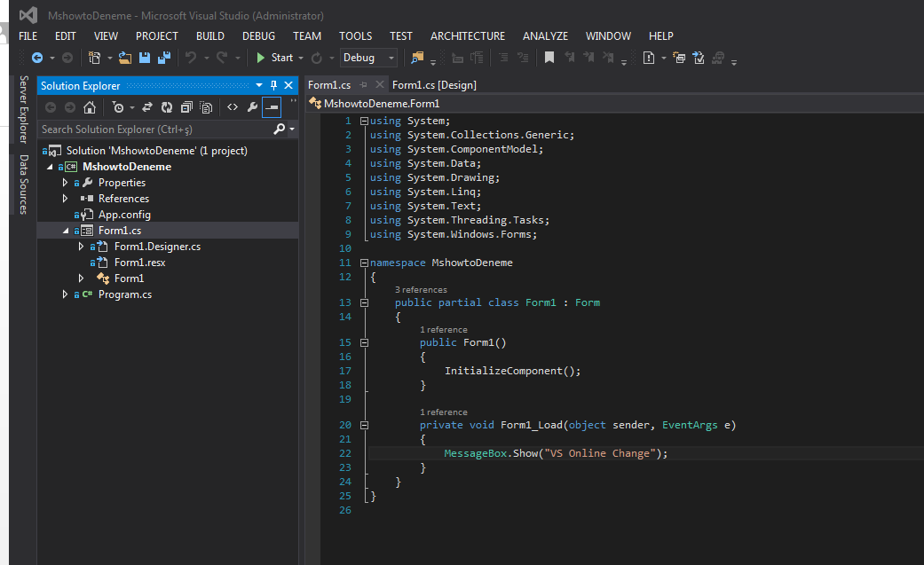Expand the Properties node in the solution tree

(65, 183)
